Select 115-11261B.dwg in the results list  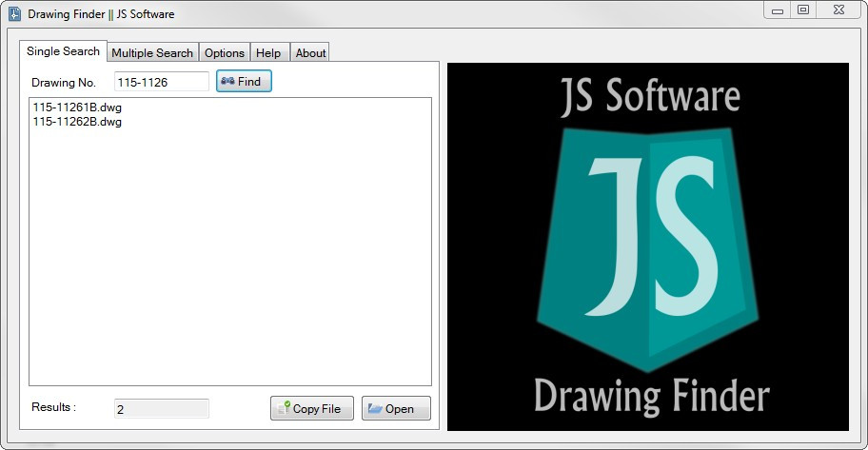pyautogui.click(x=77, y=108)
